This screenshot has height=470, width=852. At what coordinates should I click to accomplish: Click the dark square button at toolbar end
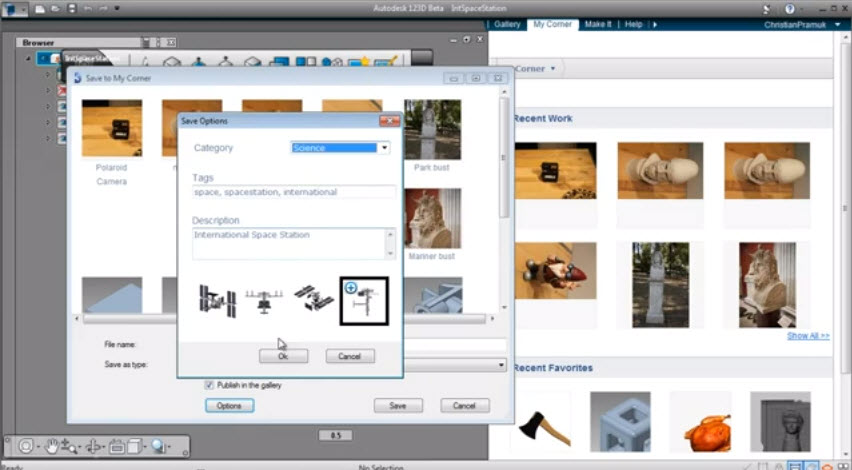[422, 58]
